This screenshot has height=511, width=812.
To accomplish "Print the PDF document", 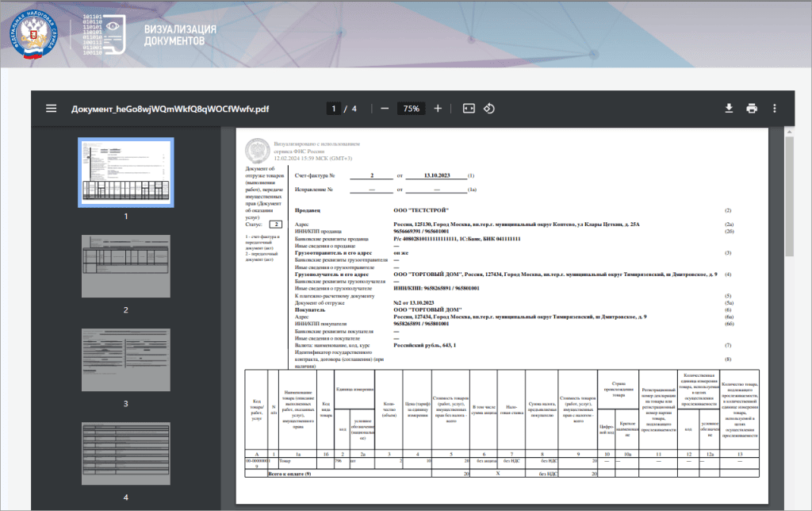I will [752, 109].
